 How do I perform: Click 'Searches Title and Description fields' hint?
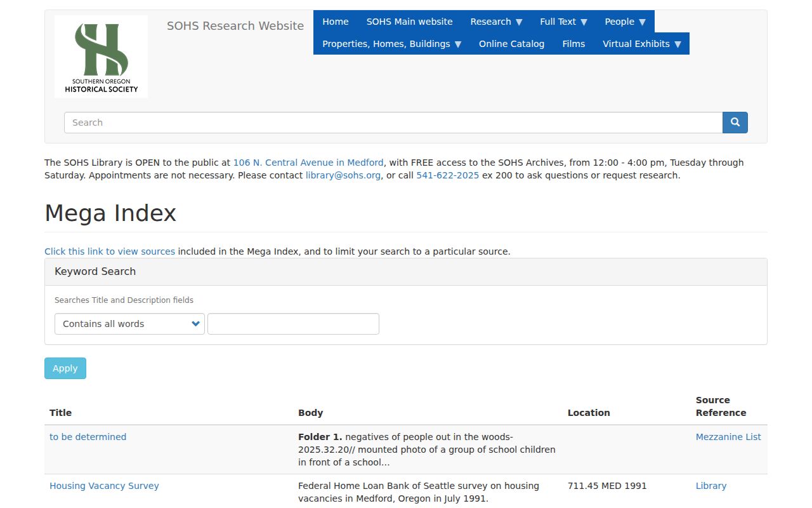coord(124,300)
